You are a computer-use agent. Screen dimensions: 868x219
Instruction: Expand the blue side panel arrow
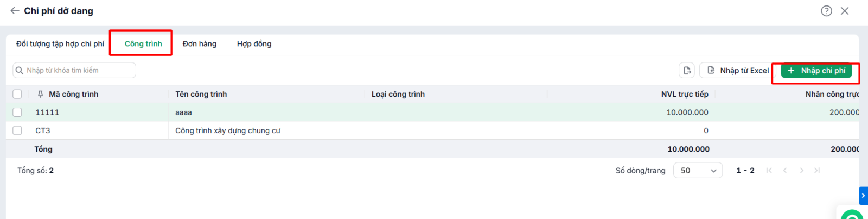863,196
